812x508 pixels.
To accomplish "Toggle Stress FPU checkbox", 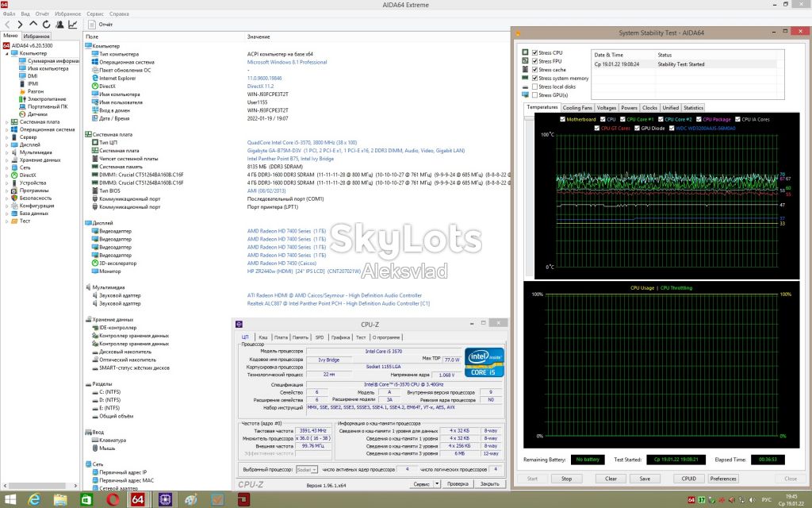I will pyautogui.click(x=535, y=61).
